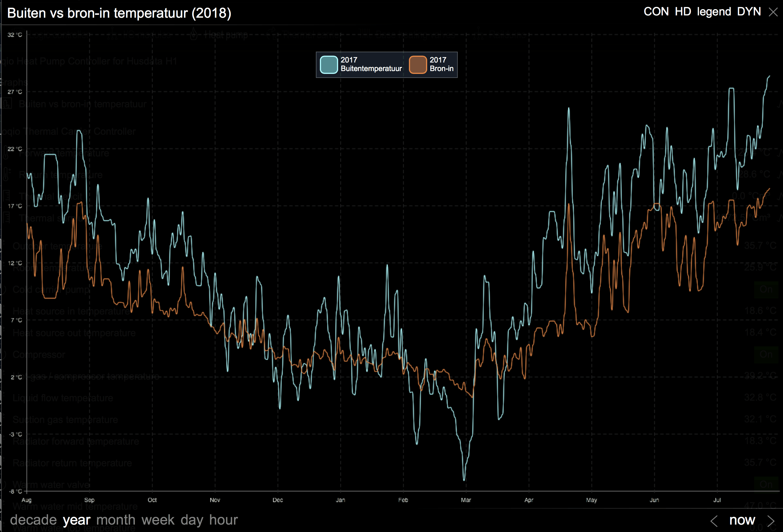This screenshot has height=532, width=783.
Task: Go to next period arrow
Action: [770, 521]
